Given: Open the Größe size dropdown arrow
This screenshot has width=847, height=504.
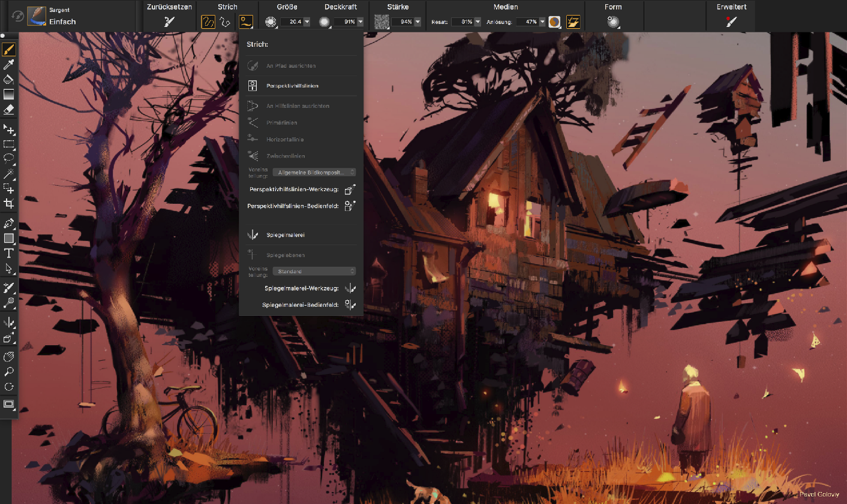Looking at the screenshot, I should point(307,22).
